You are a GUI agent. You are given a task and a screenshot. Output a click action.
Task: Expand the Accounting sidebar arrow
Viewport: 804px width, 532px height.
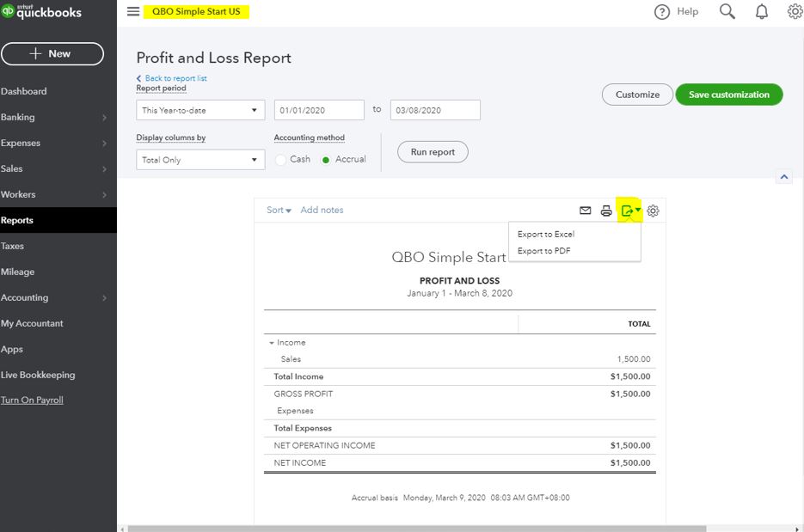[x=105, y=297]
